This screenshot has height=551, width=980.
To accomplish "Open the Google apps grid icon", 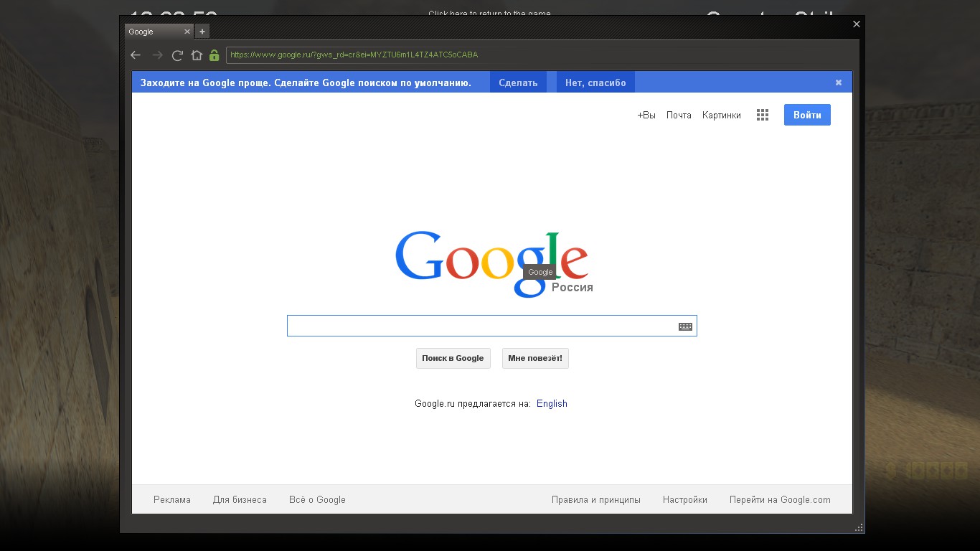I will tap(763, 115).
